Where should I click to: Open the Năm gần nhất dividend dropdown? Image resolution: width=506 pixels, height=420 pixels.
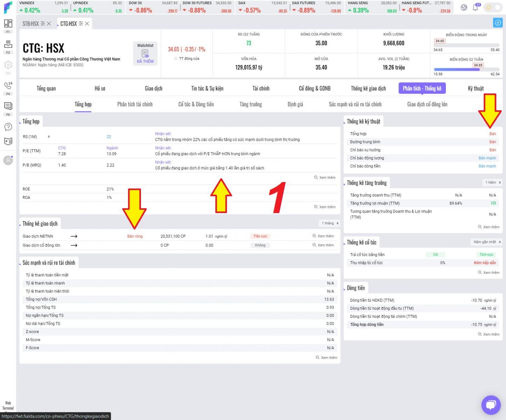point(487,242)
